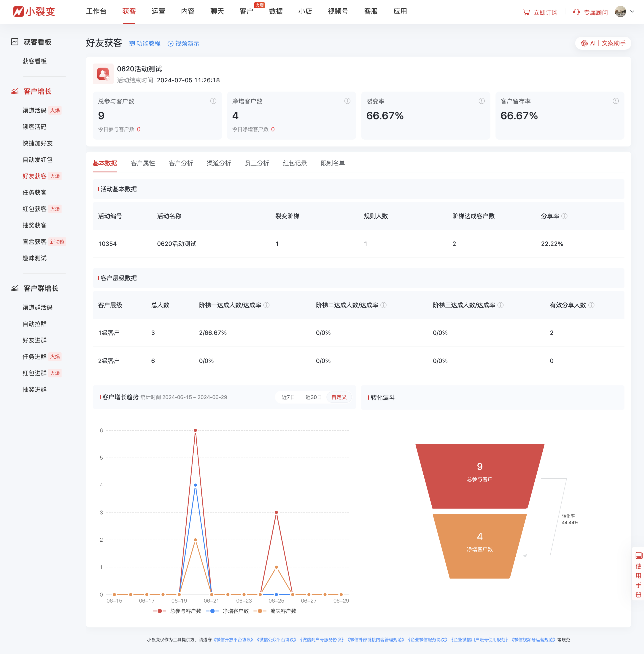Click info icon next to 分享率 header
This screenshot has width=644, height=654.
coord(564,216)
